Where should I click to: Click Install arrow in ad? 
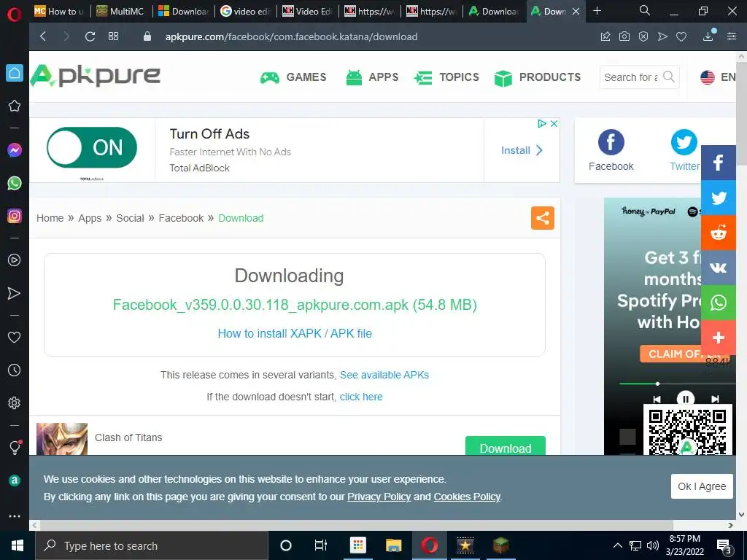[522, 150]
